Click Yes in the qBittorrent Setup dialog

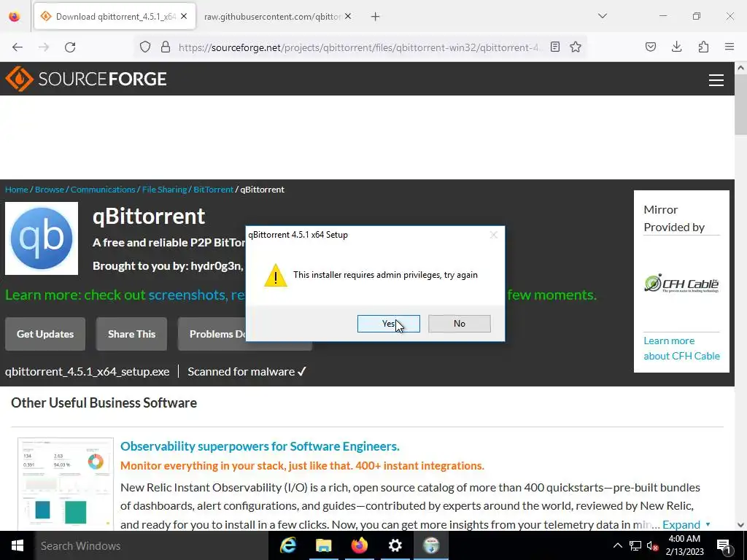pos(388,324)
